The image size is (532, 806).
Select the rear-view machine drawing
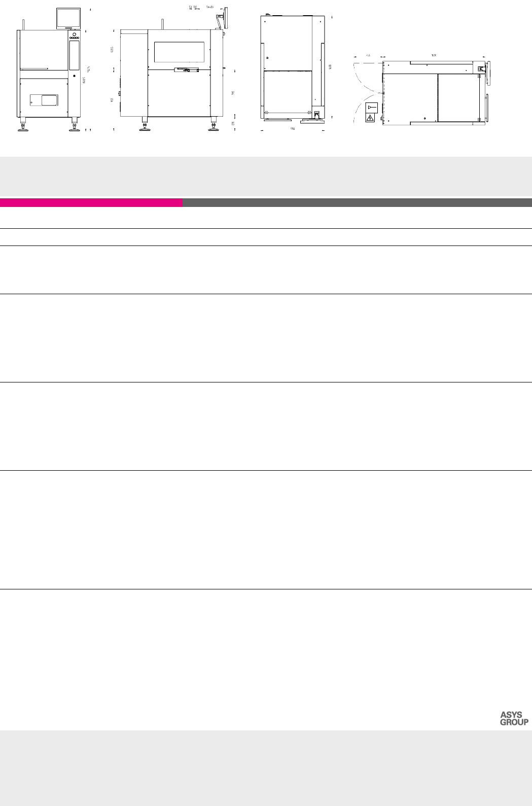coord(293,68)
